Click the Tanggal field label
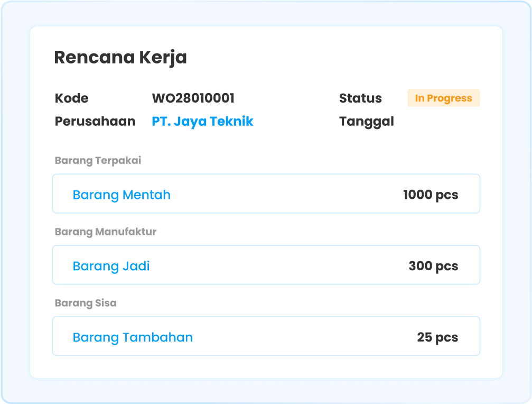Screen dimensions: 532x404 [367, 121]
